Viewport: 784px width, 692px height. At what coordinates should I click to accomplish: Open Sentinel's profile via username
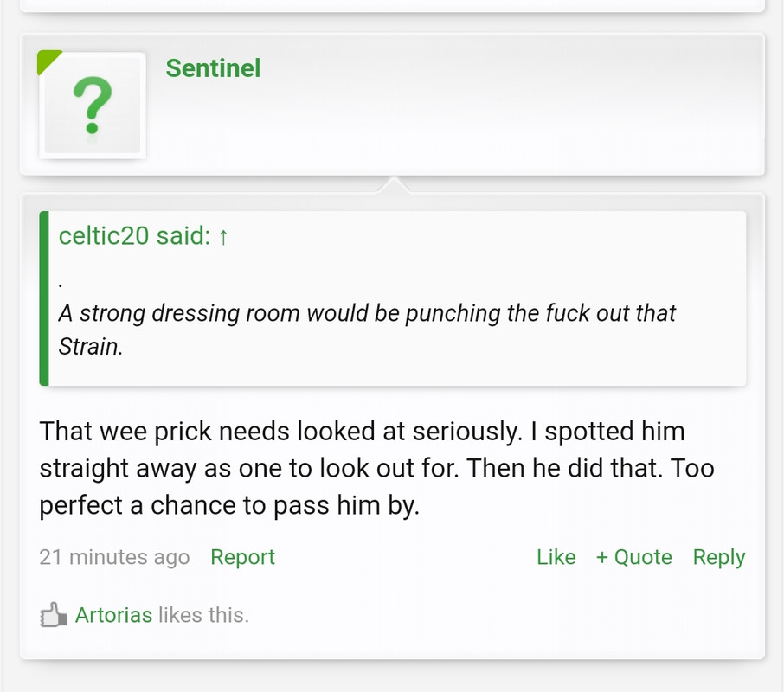pyautogui.click(x=213, y=68)
